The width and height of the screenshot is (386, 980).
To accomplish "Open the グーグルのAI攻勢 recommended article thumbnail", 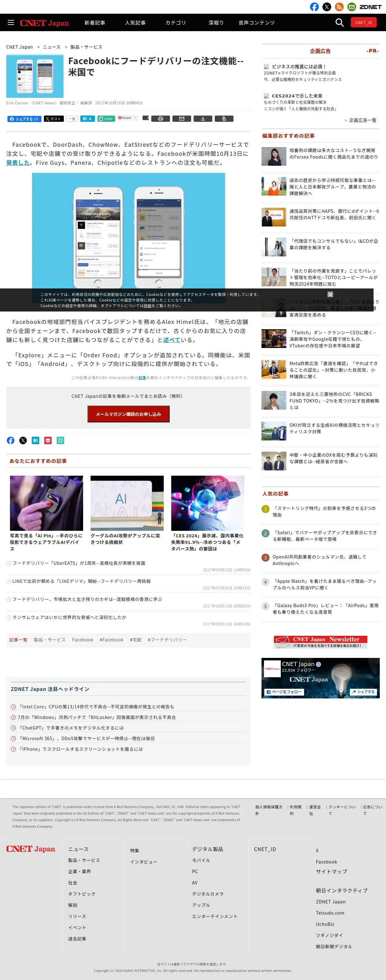I will 127,503.
